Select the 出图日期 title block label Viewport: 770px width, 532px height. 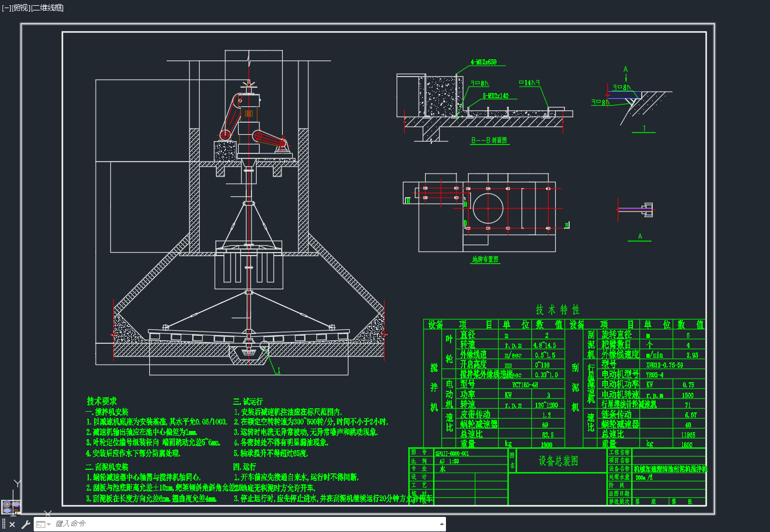point(619,493)
